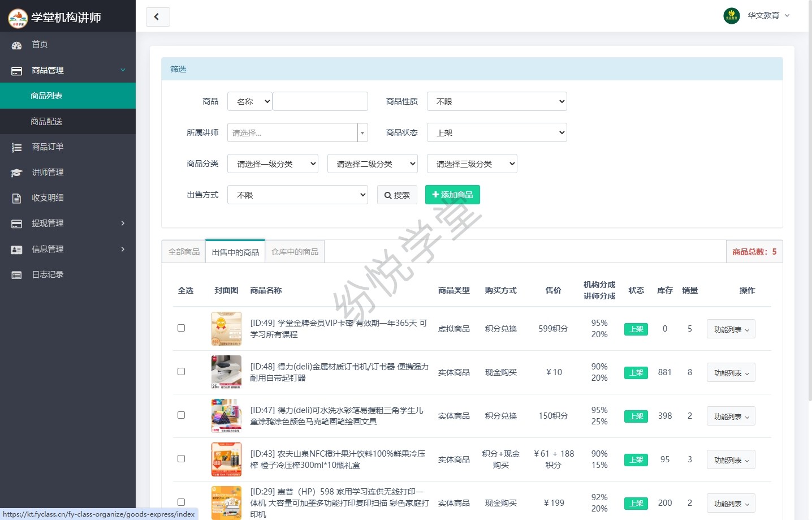
Task: Click the home dashboard icon in sidebar
Action: coord(16,45)
